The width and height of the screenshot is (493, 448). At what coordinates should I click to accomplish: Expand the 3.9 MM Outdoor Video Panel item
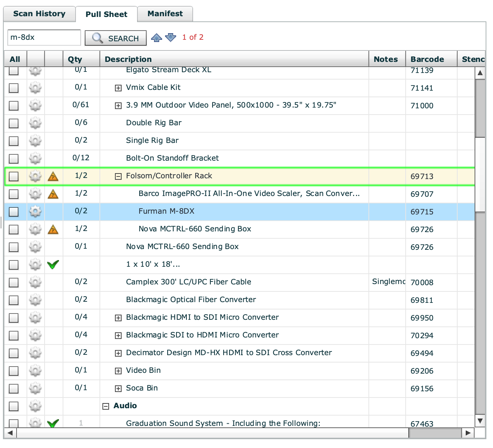pos(118,106)
